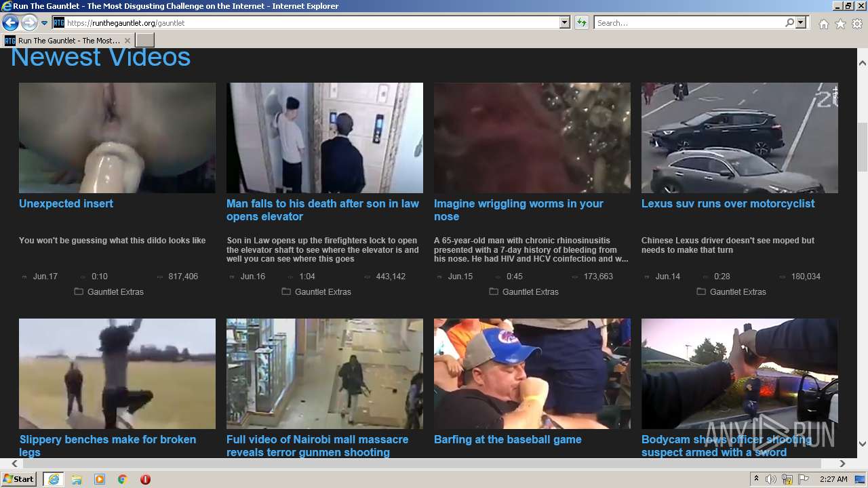Click the Nairobi mall video thumbnail
Viewport: 868px width, 488px height.
coord(325,373)
